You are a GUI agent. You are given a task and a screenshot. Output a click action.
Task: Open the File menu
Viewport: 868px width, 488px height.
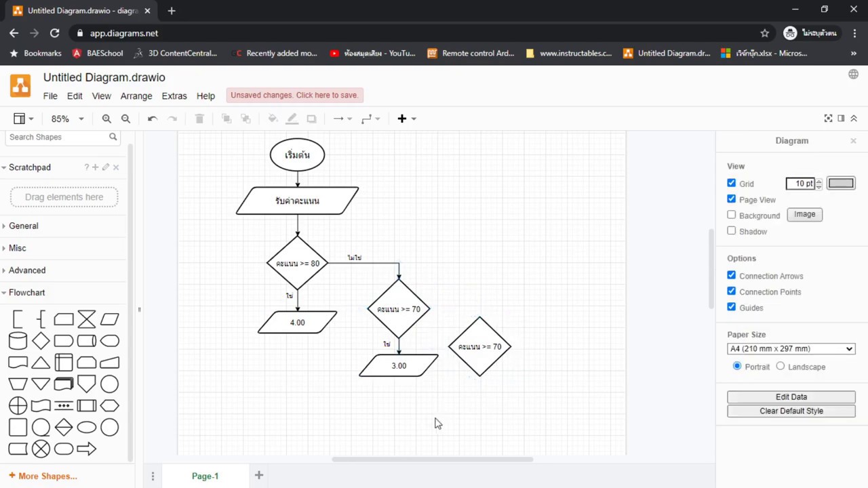click(x=50, y=96)
